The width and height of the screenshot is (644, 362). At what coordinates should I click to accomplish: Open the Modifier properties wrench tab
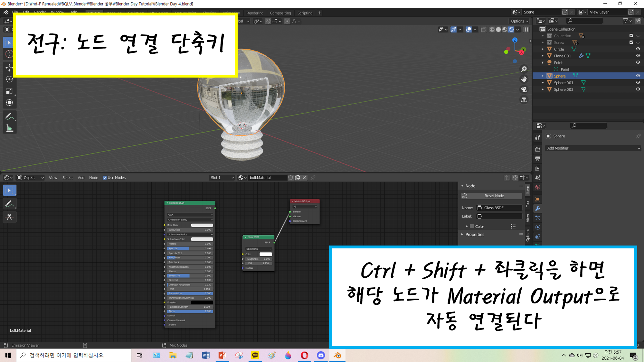(537, 209)
